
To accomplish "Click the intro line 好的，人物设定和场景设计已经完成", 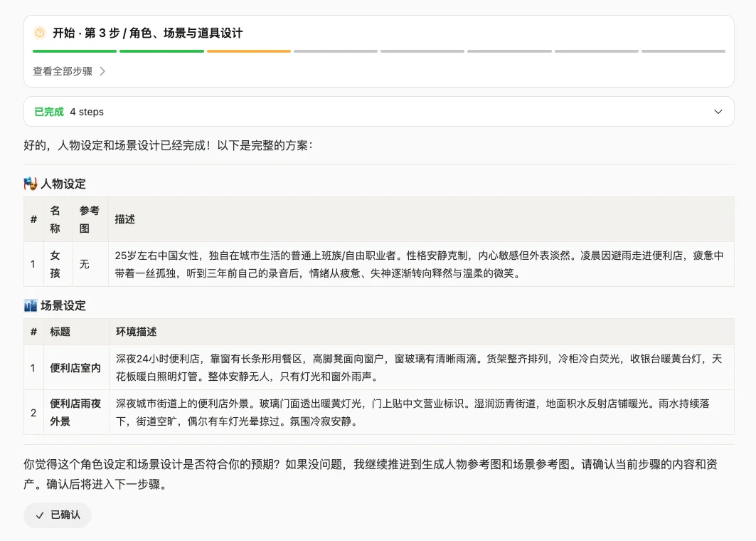I will [169, 145].
